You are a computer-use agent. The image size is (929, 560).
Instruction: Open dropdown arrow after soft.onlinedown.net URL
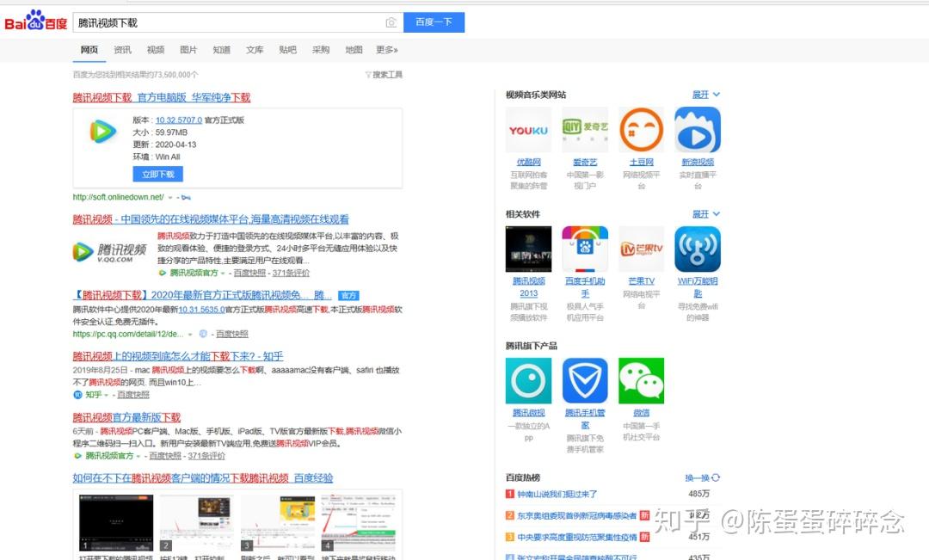[x=170, y=197]
